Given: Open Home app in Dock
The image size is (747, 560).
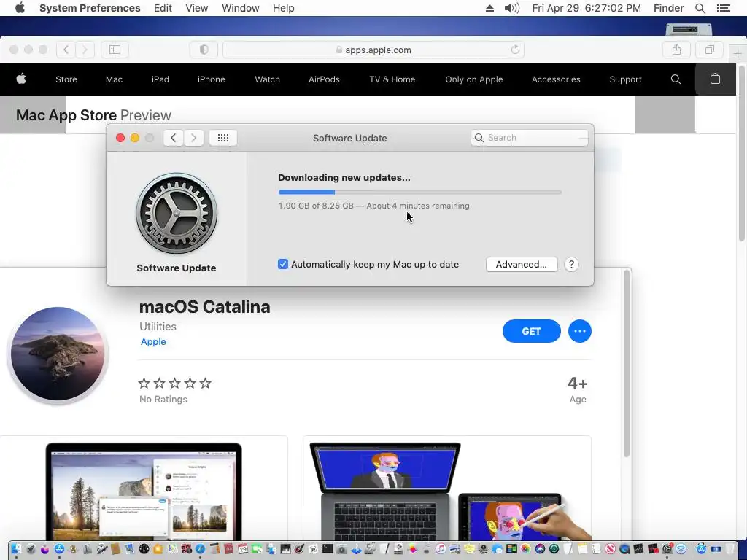Looking at the screenshot, I should 158,548.
